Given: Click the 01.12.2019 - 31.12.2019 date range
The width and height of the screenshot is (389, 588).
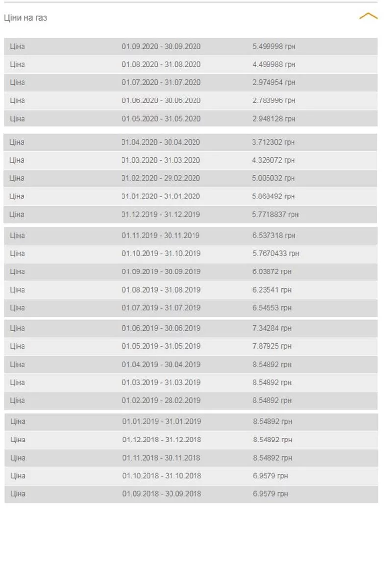Looking at the screenshot, I should pyautogui.click(x=161, y=215).
